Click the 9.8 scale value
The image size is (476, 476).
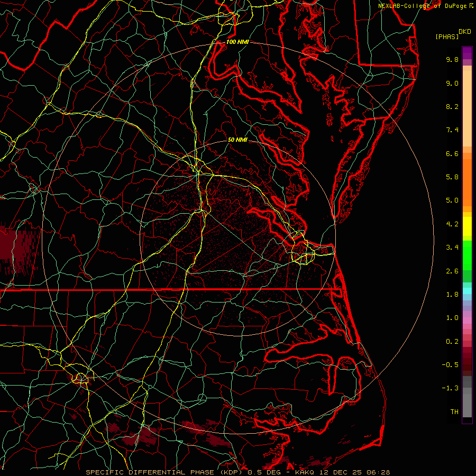tap(452, 59)
